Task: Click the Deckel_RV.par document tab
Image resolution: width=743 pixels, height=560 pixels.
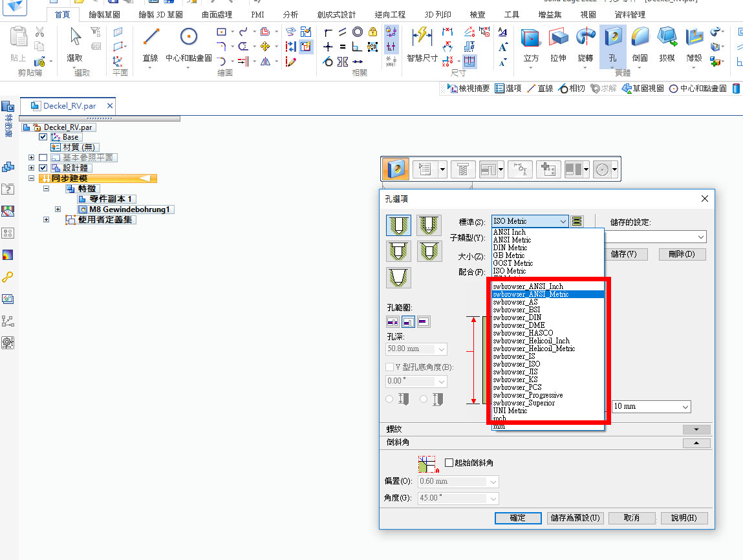Action: [69, 106]
